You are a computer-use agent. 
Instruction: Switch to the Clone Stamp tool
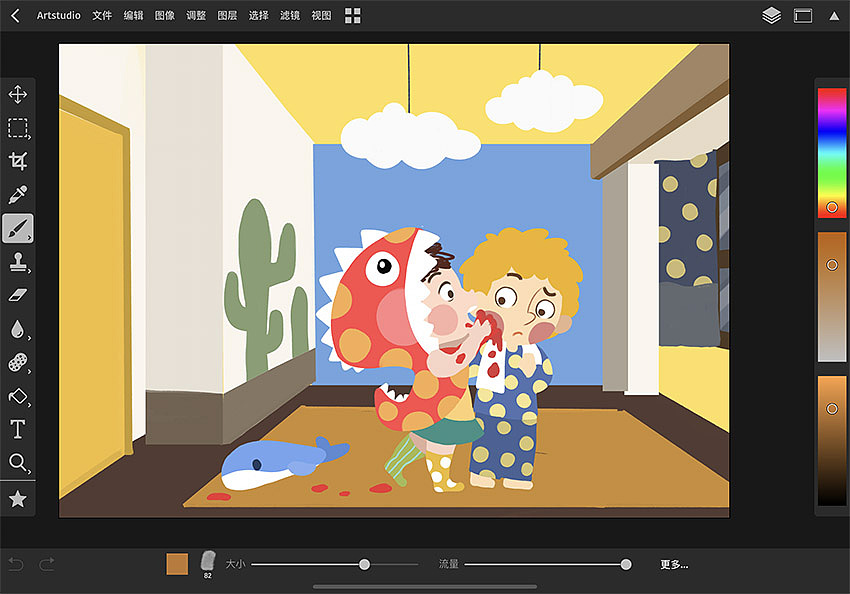coord(16,262)
